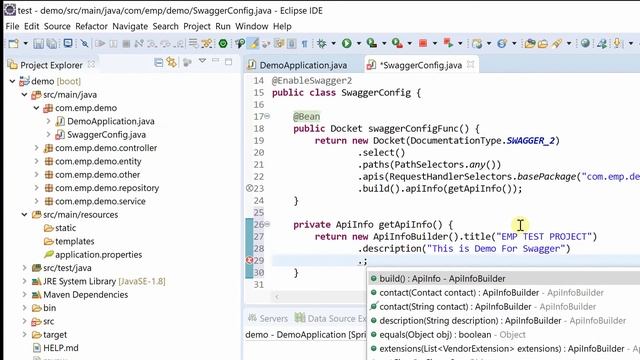Image resolution: width=640 pixels, height=360 pixels.
Task: Open the Debug dropdown arrow
Action: click(x=333, y=43)
